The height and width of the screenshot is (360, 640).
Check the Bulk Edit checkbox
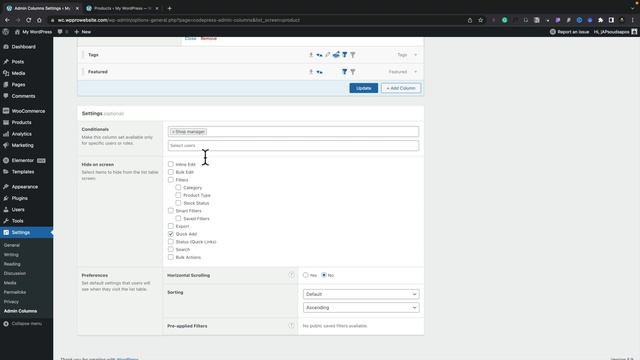point(171,172)
